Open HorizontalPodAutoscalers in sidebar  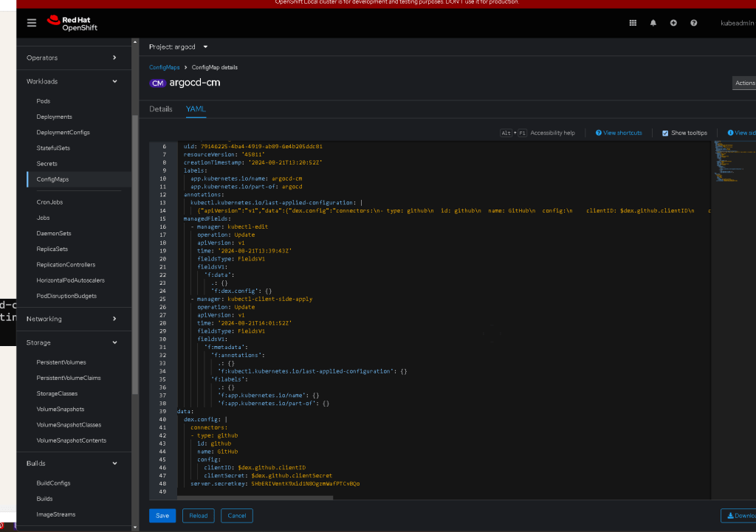[x=70, y=280]
